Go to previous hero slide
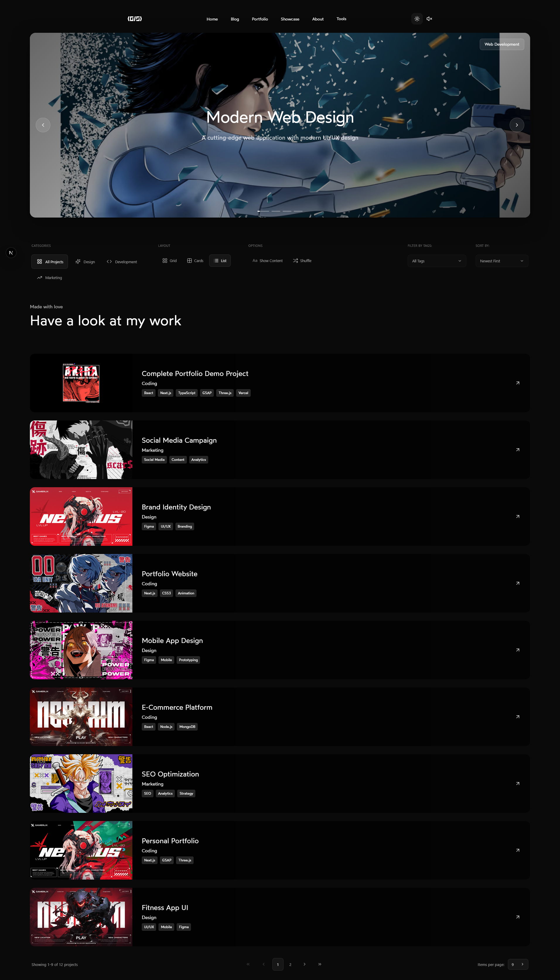The width and height of the screenshot is (560, 980). [43, 125]
